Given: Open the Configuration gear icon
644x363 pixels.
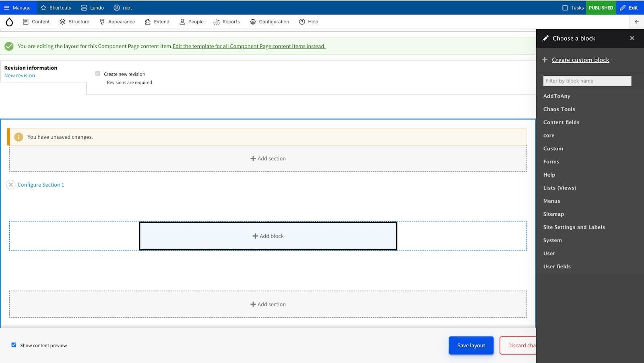Looking at the screenshot, I should click(x=253, y=22).
